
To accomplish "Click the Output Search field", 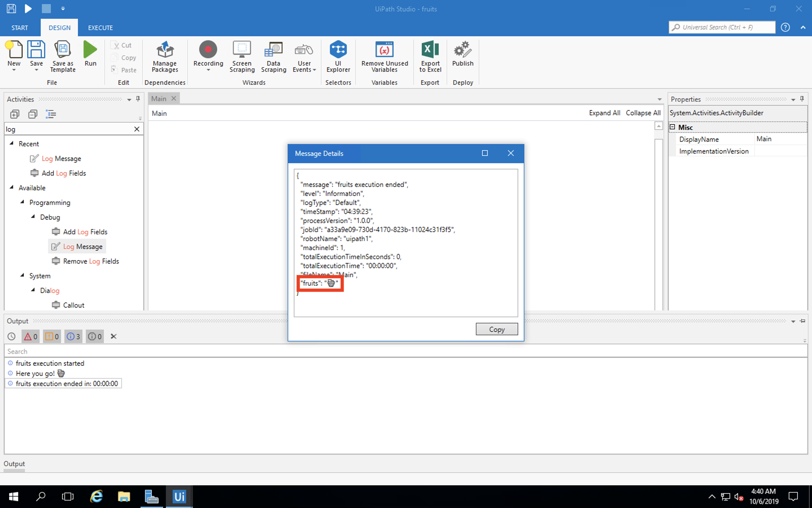I will coord(406,351).
